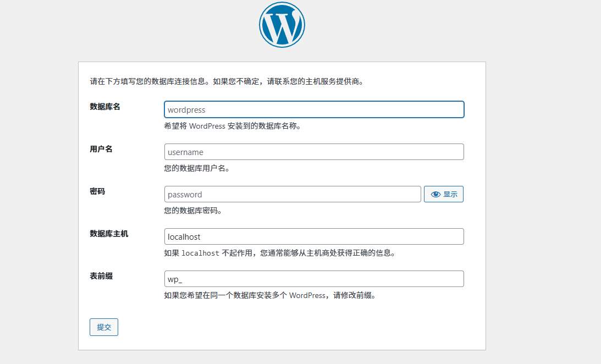This screenshot has width=601, height=364.
Task: Focus the 数据库名 input field
Action: (314, 109)
